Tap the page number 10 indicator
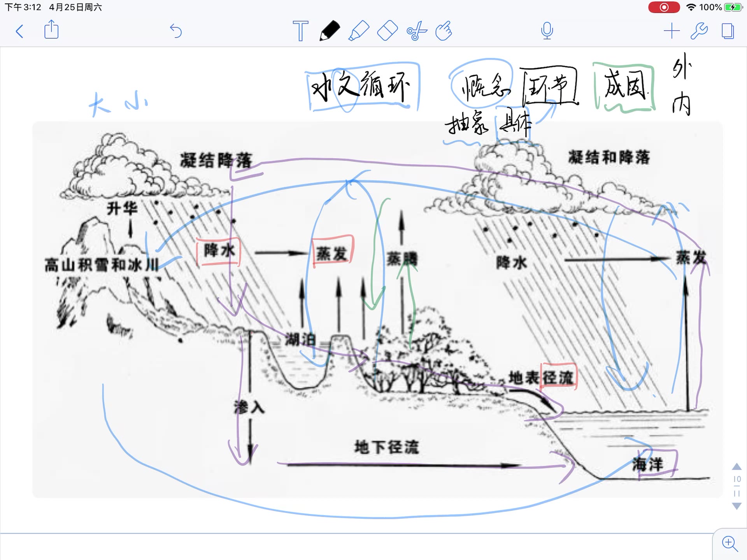This screenshot has width=747, height=560. tap(737, 479)
